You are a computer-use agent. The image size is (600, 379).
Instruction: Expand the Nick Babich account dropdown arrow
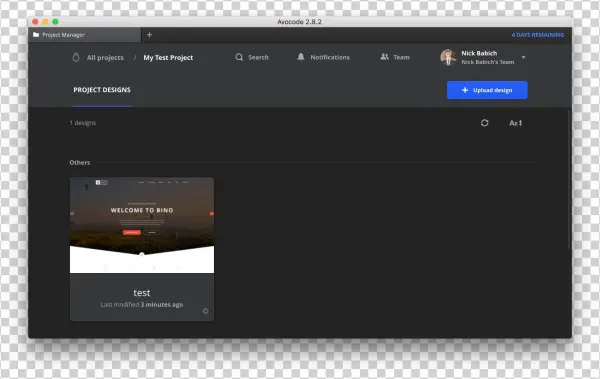pyautogui.click(x=523, y=57)
